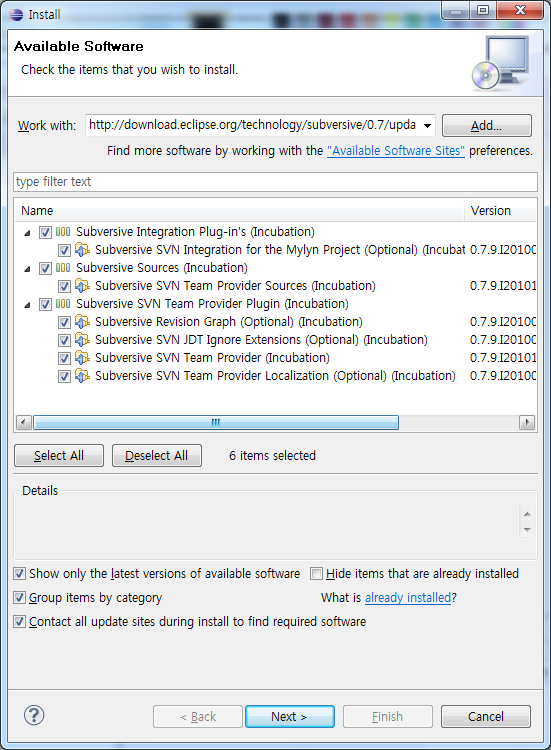Click the Select All button
The image size is (551, 750).
[59, 455]
